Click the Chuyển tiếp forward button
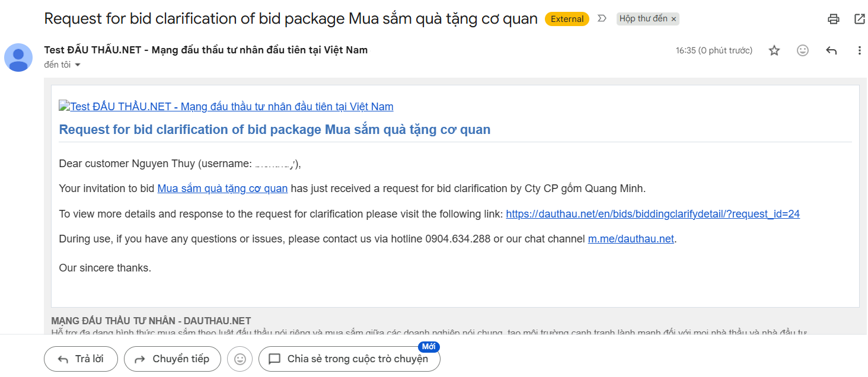Screen dimensions: 868x377 click(173, 359)
